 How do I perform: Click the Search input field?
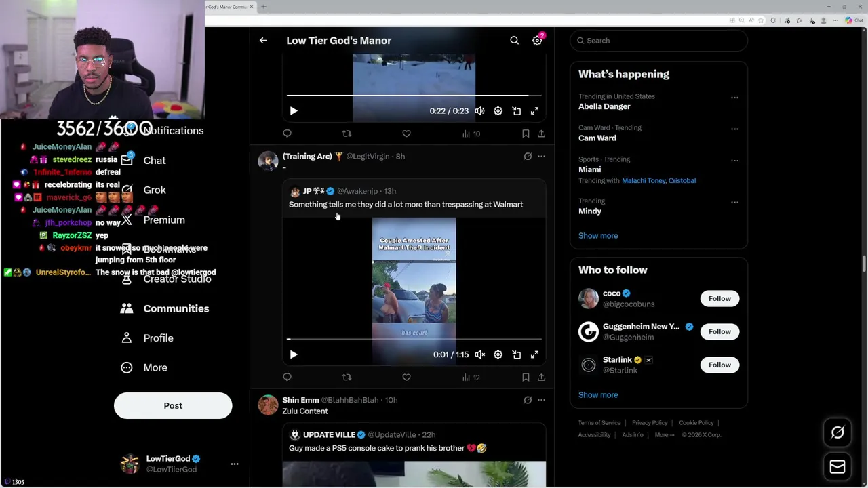pos(659,41)
